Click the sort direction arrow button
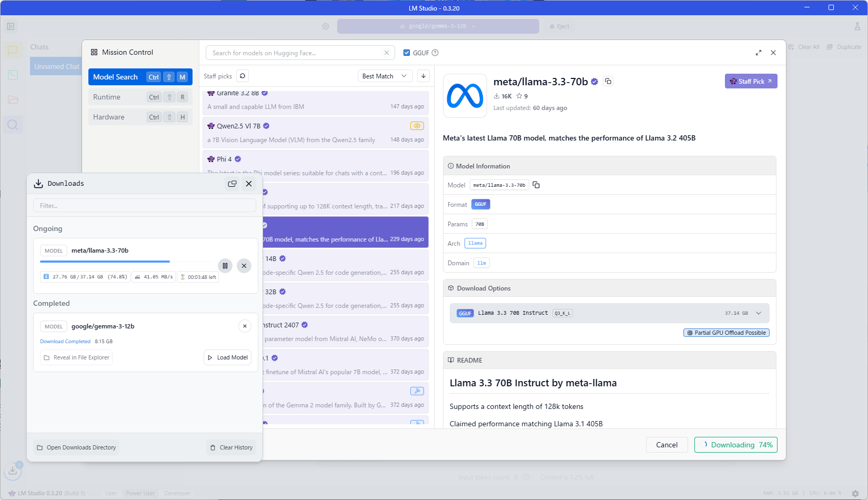The width and height of the screenshot is (868, 500). coord(423,76)
